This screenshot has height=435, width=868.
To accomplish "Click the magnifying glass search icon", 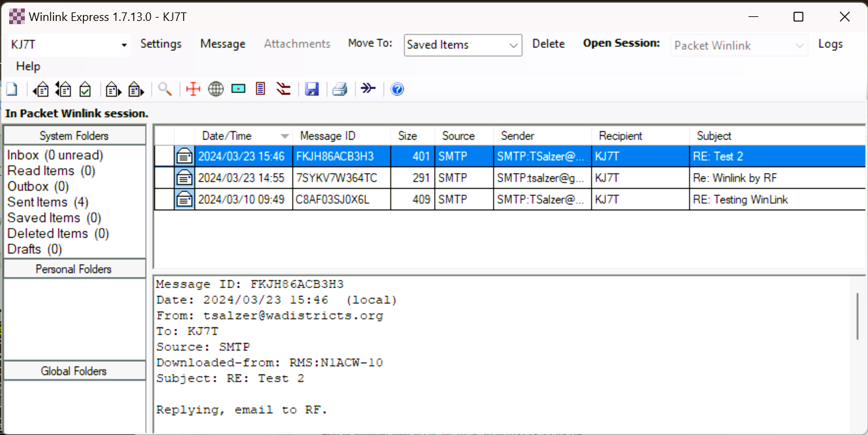I will (x=165, y=89).
